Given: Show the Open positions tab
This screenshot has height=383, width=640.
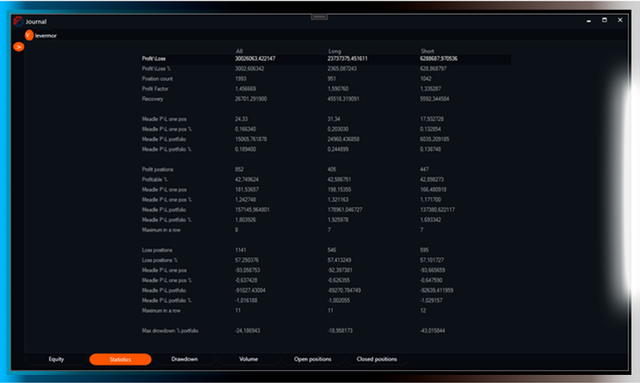Looking at the screenshot, I should click(313, 359).
